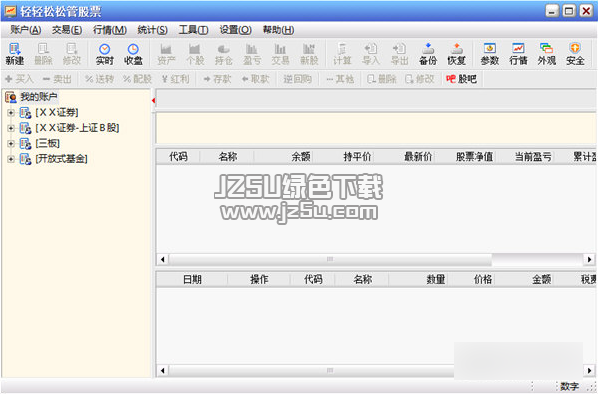Open the 个股 stock chart icon
Screen dimensions: 598x394
tap(195, 54)
